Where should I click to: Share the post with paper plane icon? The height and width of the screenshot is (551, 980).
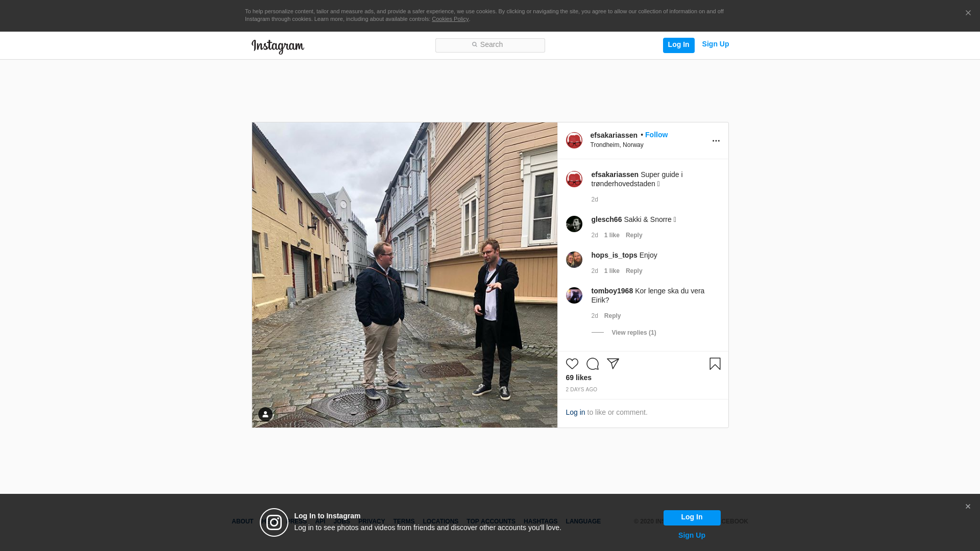(613, 364)
